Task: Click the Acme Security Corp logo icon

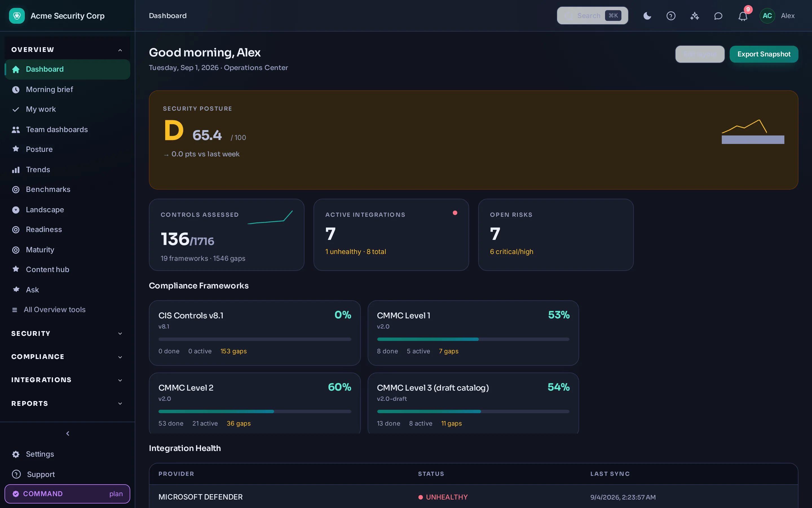Action: pyautogui.click(x=17, y=16)
